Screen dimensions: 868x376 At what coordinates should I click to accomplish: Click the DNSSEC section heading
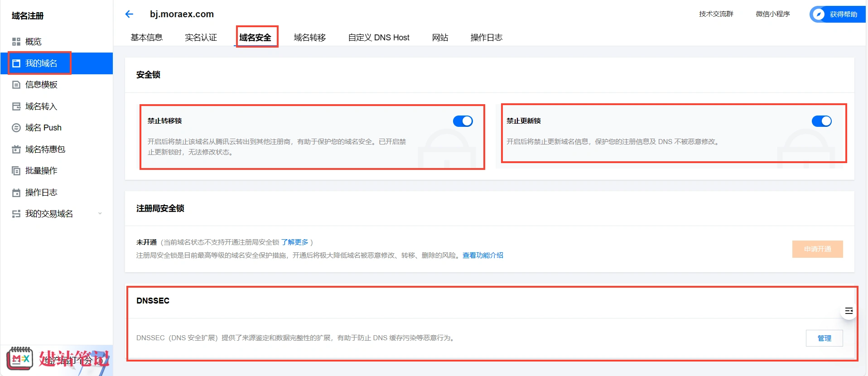tap(153, 301)
